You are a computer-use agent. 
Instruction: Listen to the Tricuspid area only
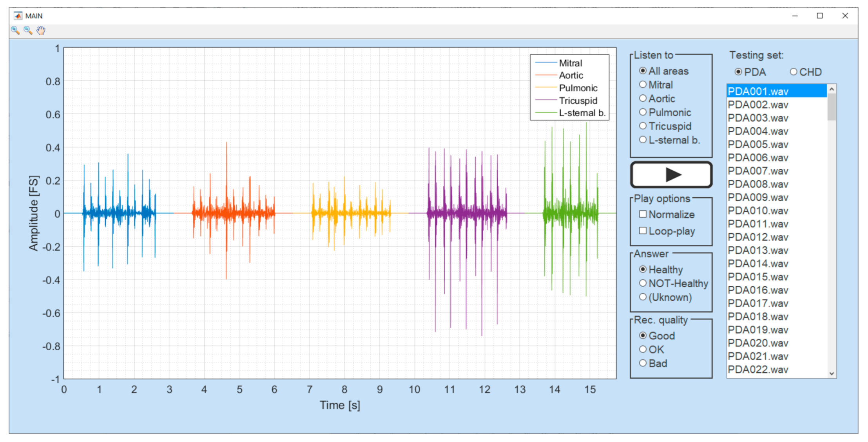coord(643,126)
